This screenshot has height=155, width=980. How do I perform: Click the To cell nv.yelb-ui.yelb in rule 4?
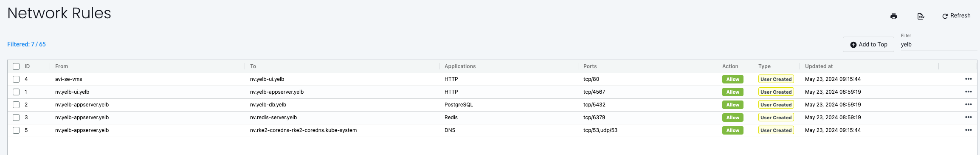(x=267, y=79)
